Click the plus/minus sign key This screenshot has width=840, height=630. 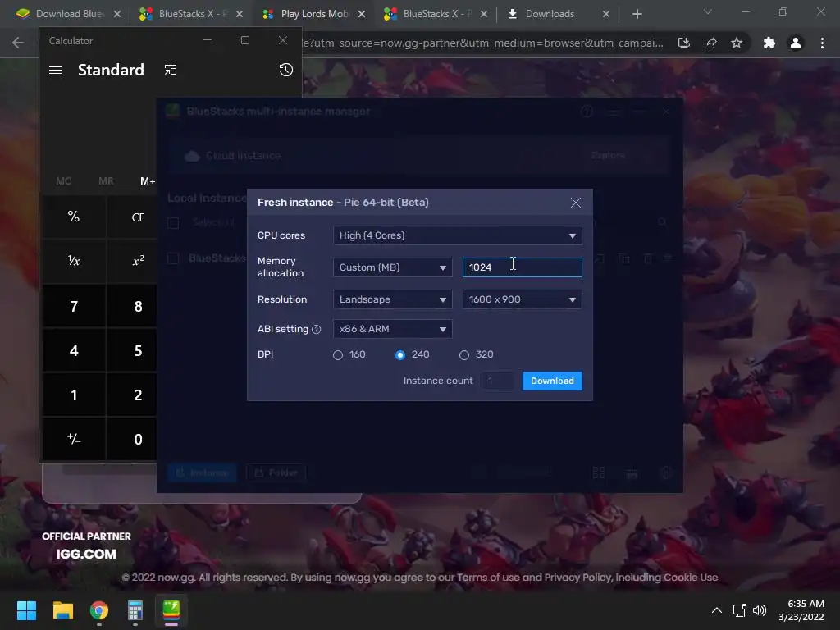[x=74, y=440]
